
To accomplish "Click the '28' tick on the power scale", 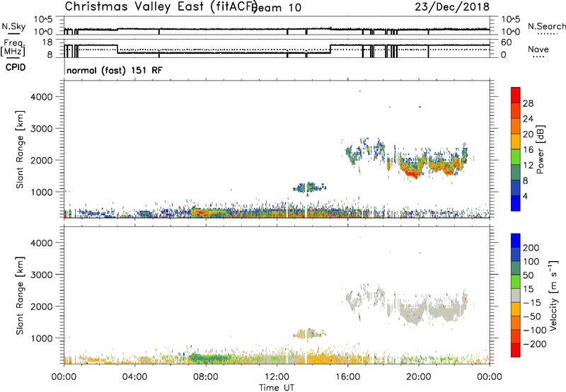I will (x=528, y=103).
